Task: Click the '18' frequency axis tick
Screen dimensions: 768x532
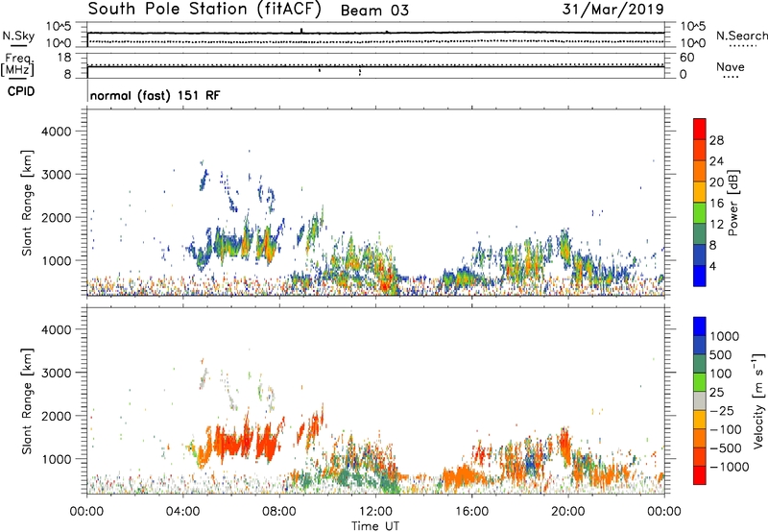Action: coord(64,58)
